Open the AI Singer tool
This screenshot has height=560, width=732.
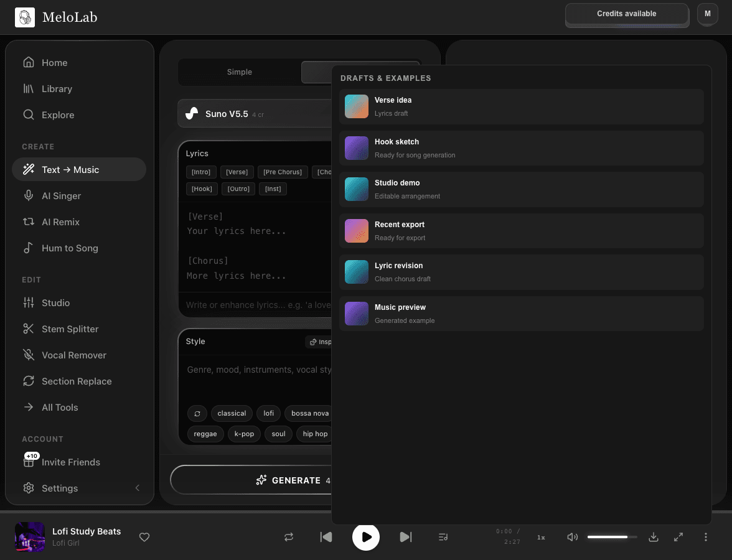[79, 196]
